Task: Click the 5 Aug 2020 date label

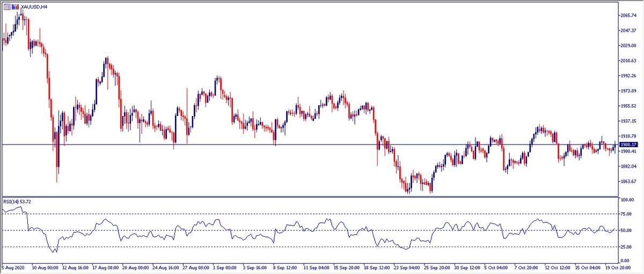Action: 14,267
